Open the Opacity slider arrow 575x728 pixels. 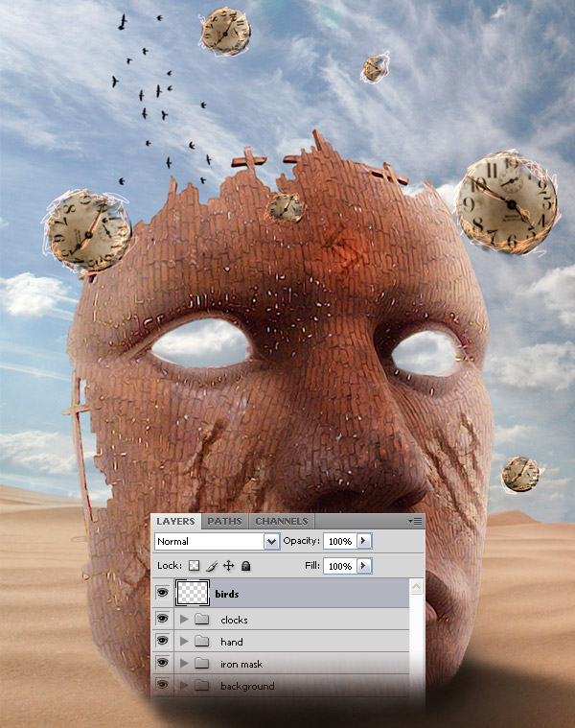[x=364, y=541]
